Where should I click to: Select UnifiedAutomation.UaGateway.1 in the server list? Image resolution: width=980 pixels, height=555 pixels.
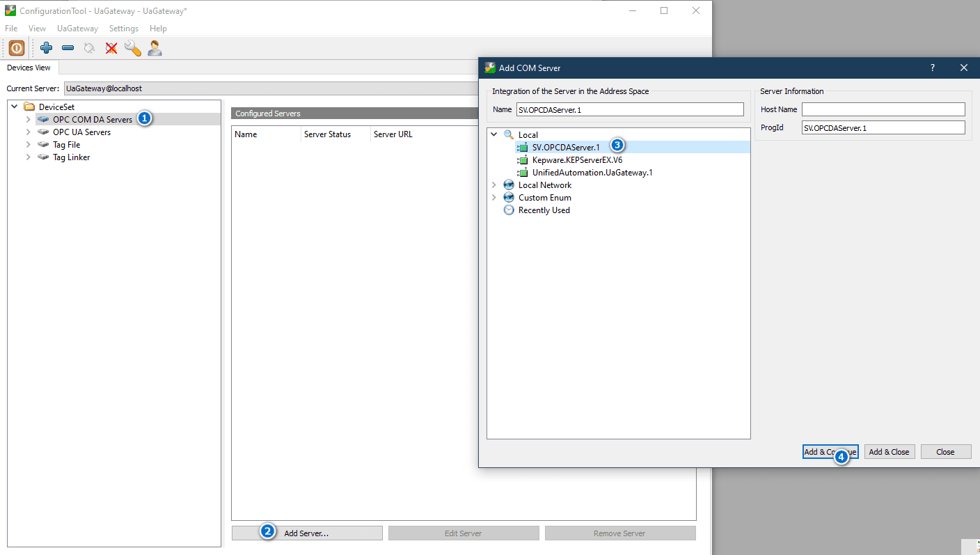point(592,173)
